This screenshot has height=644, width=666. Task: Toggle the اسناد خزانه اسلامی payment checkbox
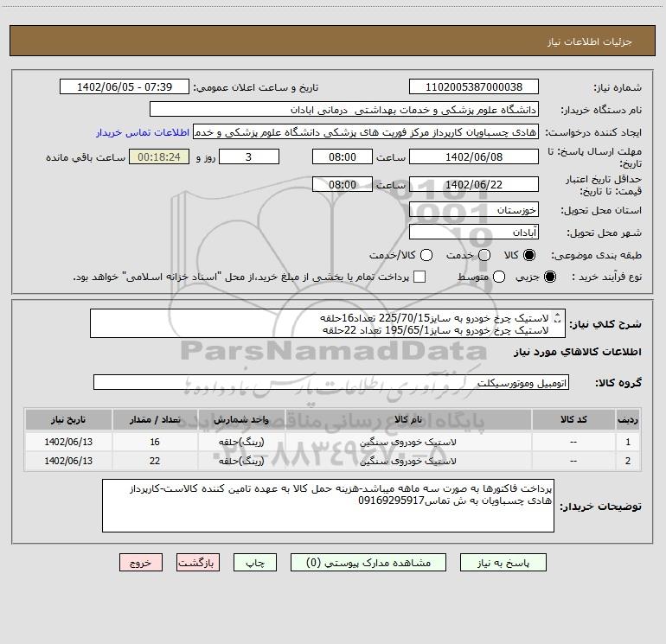tap(419, 277)
